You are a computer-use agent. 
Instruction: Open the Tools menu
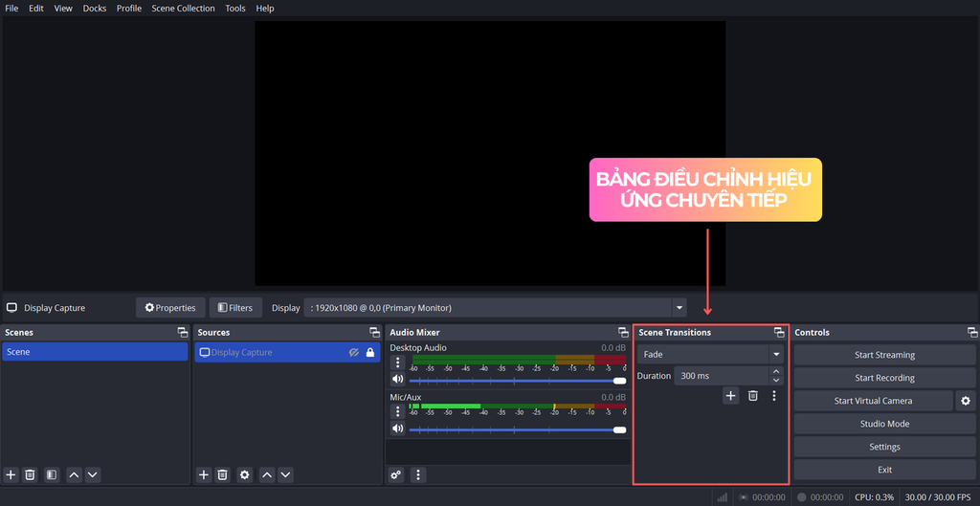point(235,8)
